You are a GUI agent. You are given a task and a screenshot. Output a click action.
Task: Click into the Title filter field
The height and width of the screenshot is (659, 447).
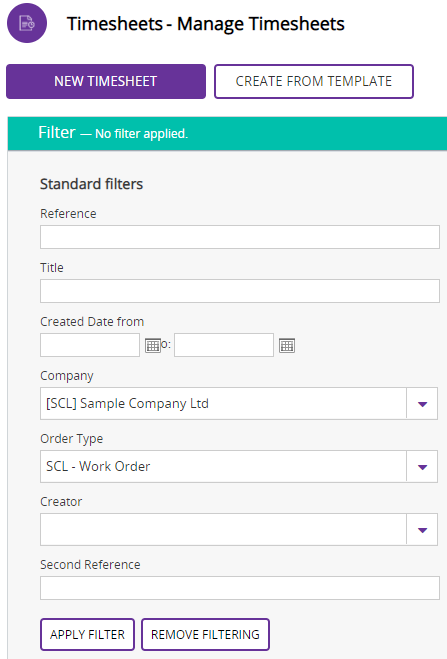[x=240, y=291]
